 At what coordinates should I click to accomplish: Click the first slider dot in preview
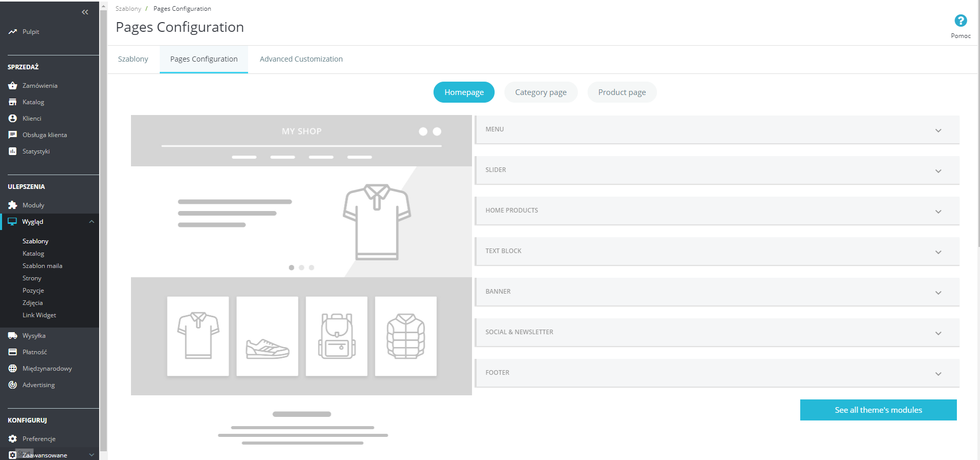coord(292,267)
